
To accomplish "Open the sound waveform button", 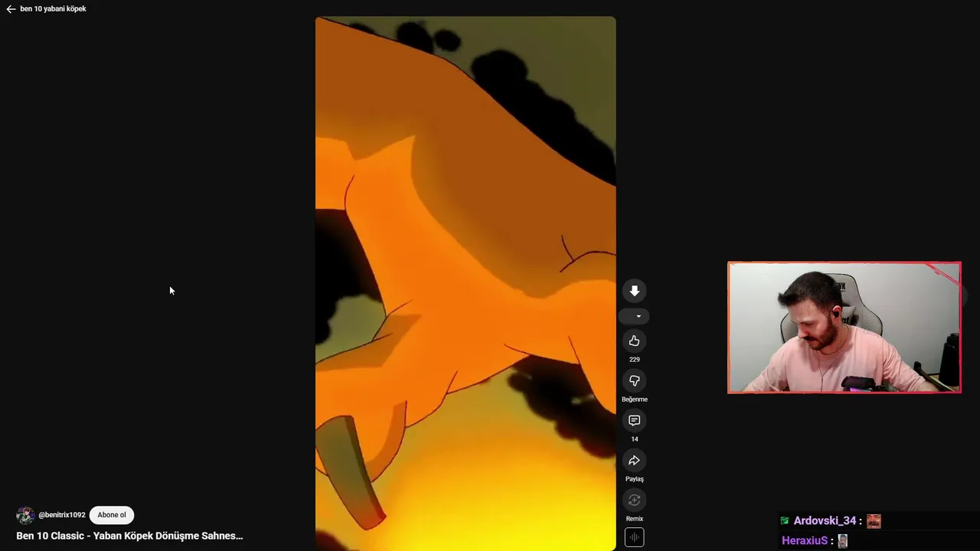I will click(x=634, y=538).
